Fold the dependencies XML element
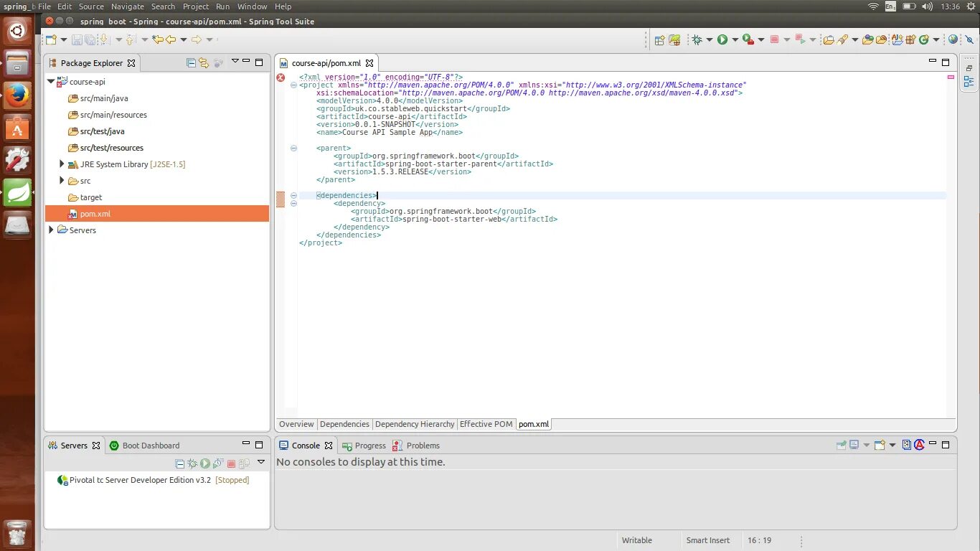Screen dimensions: 980x551 pos(293,195)
